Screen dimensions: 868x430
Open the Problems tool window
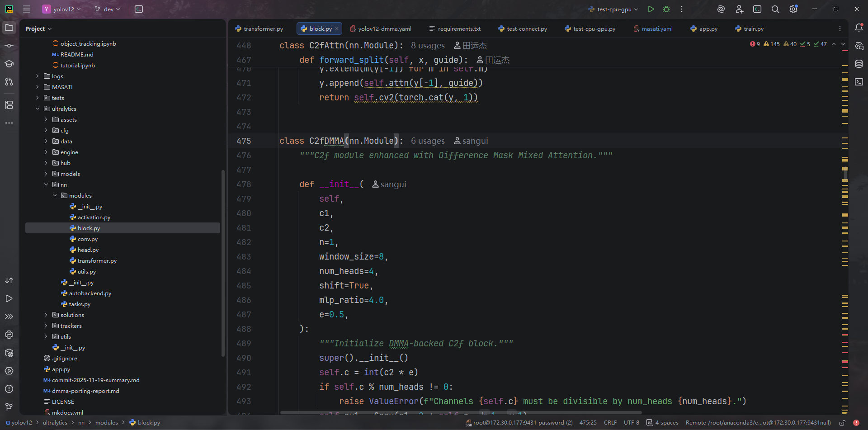(x=9, y=389)
